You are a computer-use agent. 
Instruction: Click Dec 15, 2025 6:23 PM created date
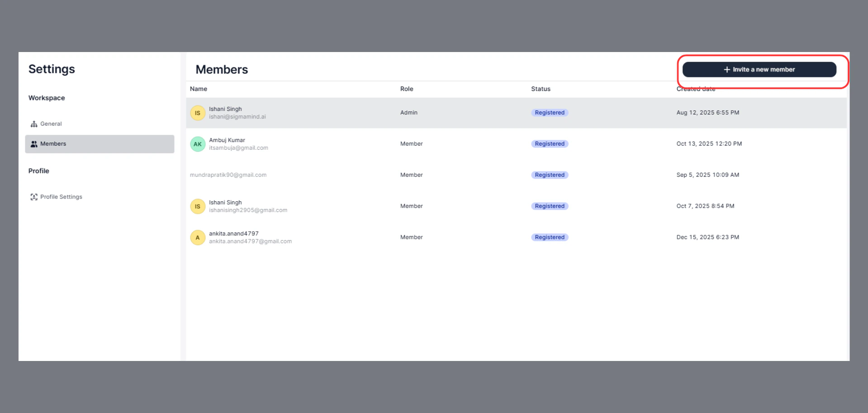(x=707, y=237)
